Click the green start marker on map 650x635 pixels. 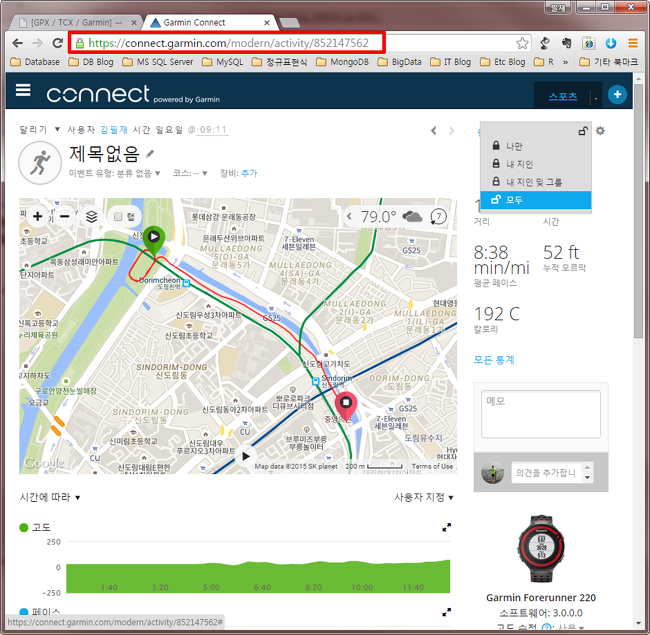point(154,240)
